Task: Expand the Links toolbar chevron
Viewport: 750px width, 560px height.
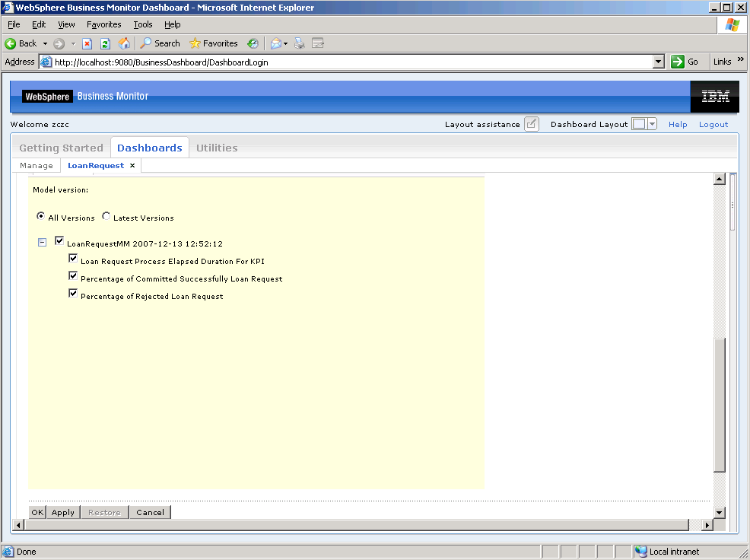Action: pyautogui.click(x=740, y=59)
